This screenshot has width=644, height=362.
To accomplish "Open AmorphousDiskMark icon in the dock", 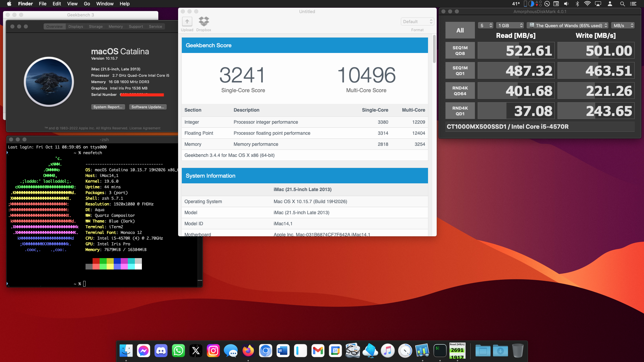I will click(x=458, y=351).
